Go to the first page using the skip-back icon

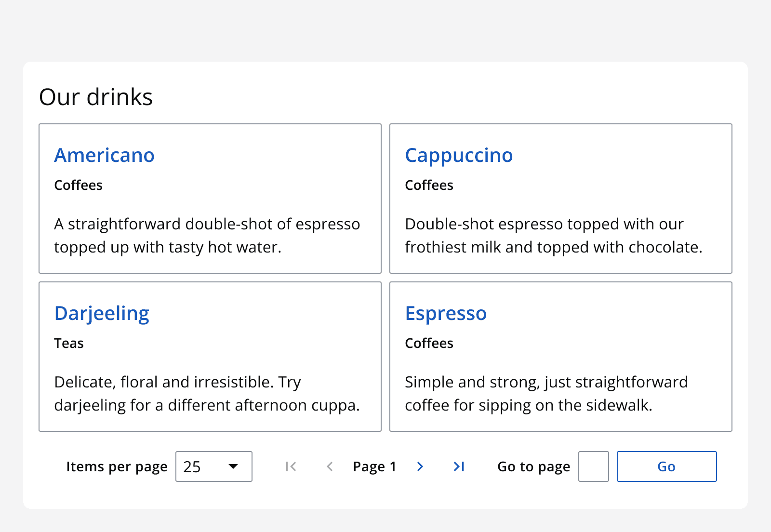291,466
